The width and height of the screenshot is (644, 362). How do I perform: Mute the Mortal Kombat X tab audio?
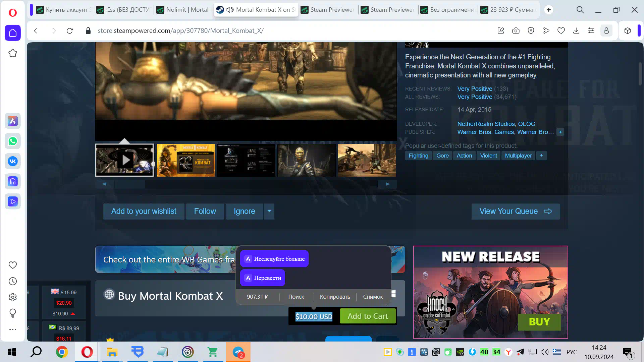tap(230, 10)
